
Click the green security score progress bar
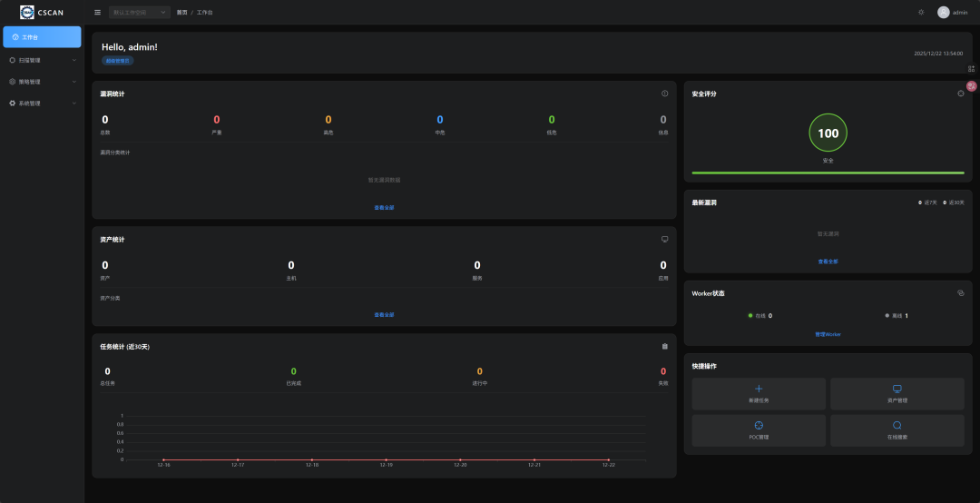828,173
